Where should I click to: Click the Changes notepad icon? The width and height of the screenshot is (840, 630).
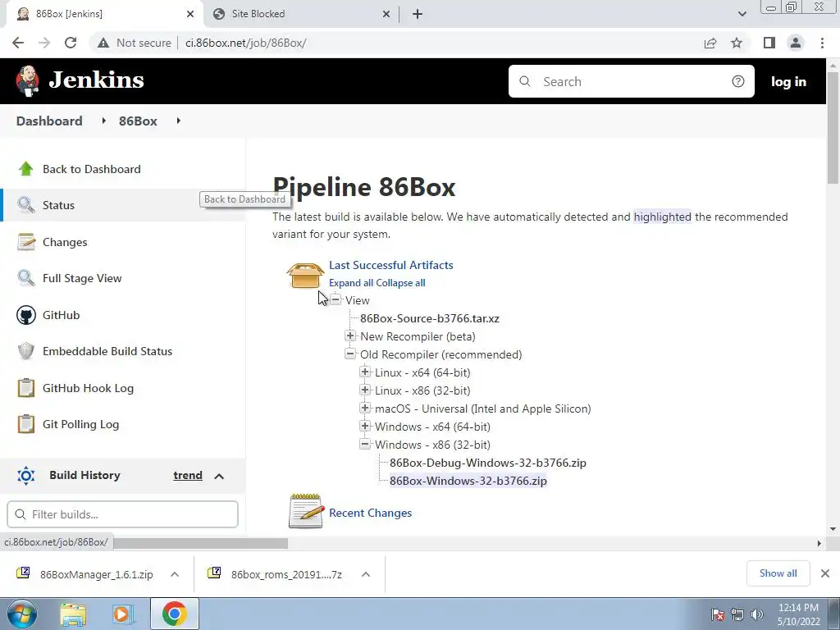pos(25,242)
